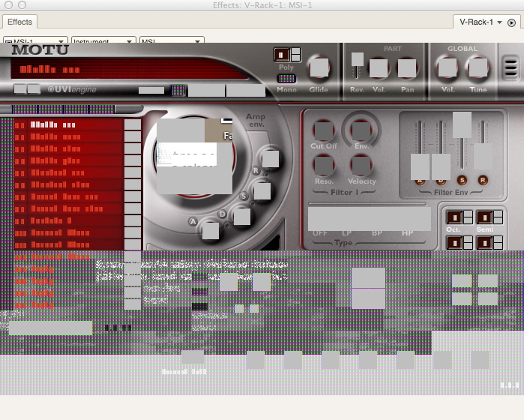Decrease the Poly voice count with down arrow

click(x=296, y=58)
